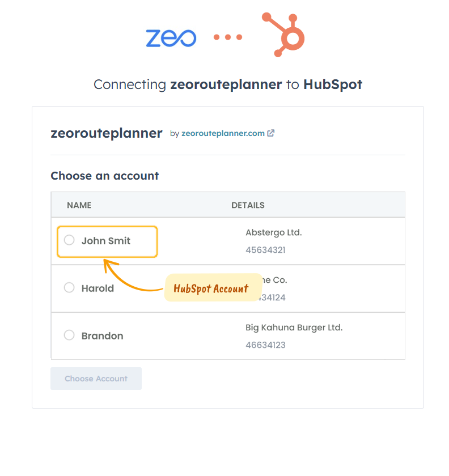Screen dimensions: 449x476
Task: Click account number 45634321
Action: point(265,250)
